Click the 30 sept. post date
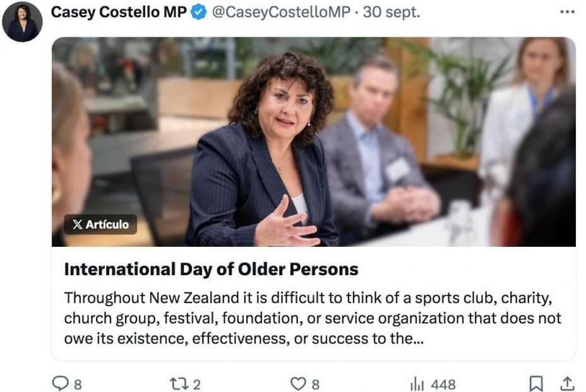The width and height of the screenshot is (586, 392). tap(392, 13)
